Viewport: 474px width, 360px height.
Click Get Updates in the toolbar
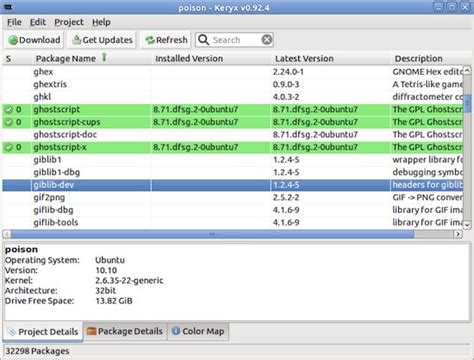click(102, 40)
